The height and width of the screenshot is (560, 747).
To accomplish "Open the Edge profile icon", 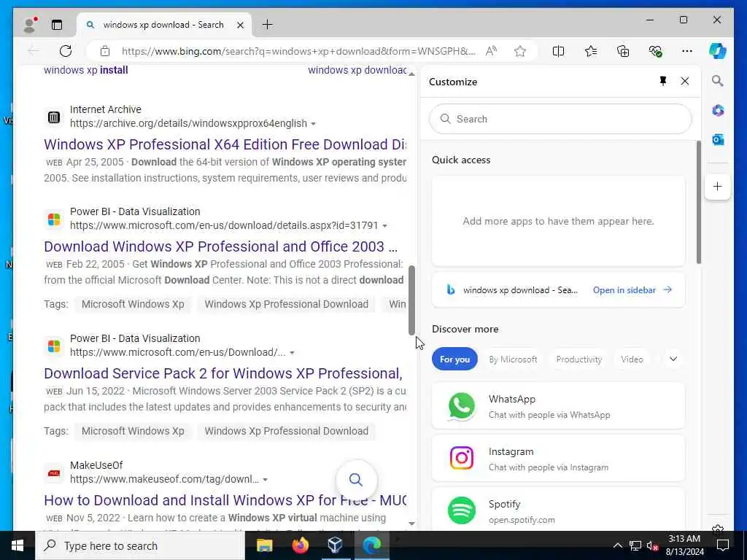I will (x=30, y=25).
